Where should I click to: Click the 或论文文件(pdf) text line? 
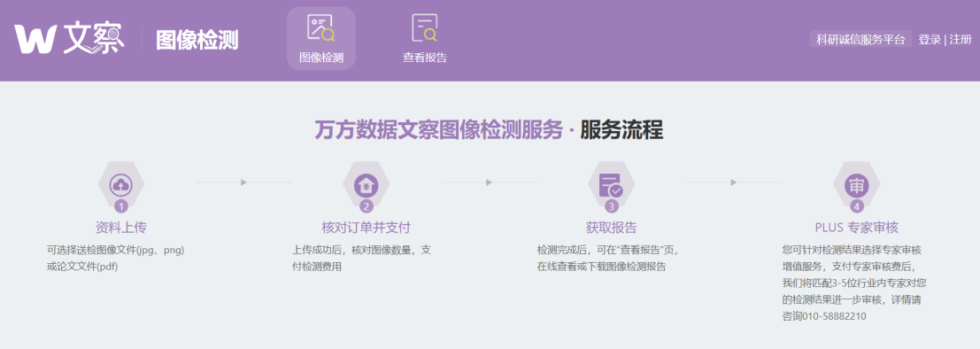pyautogui.click(x=82, y=268)
